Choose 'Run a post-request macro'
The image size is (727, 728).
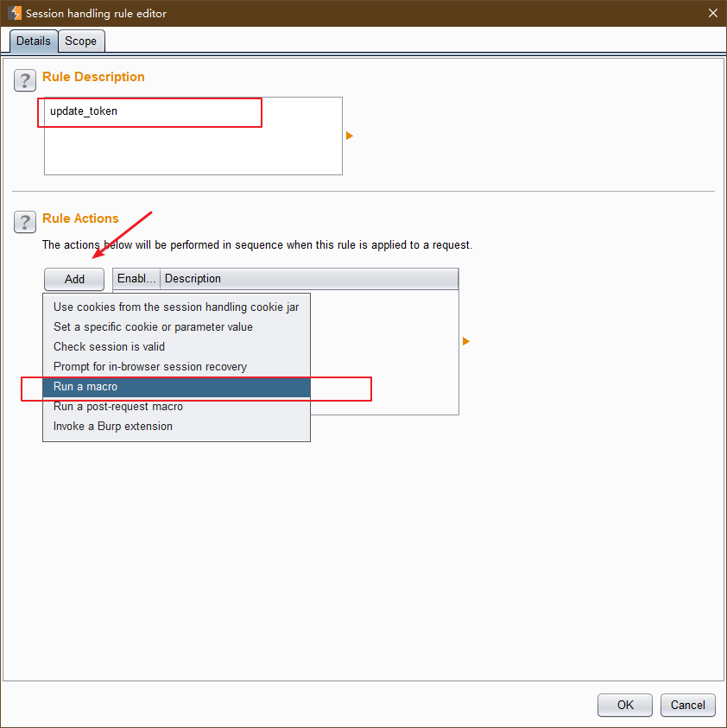tap(118, 406)
